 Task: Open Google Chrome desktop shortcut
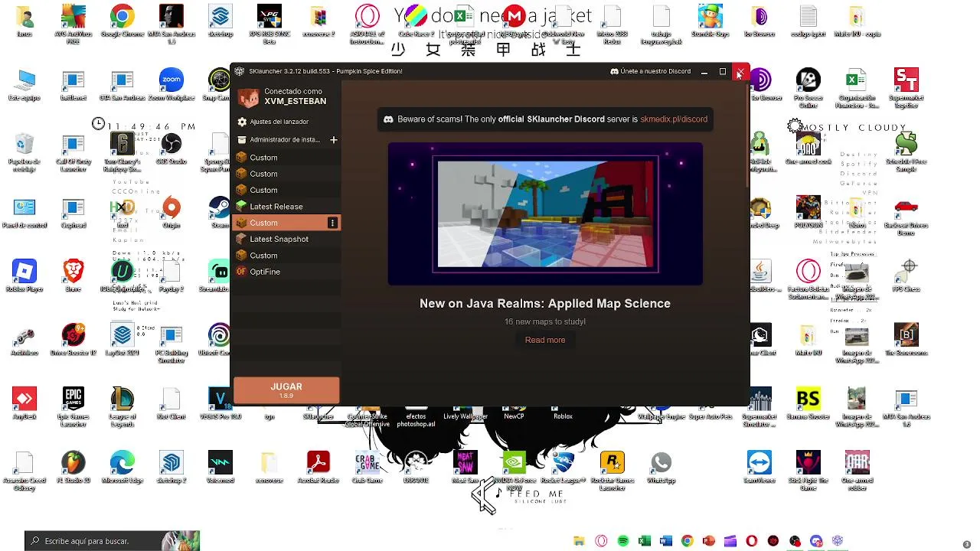coord(122,22)
